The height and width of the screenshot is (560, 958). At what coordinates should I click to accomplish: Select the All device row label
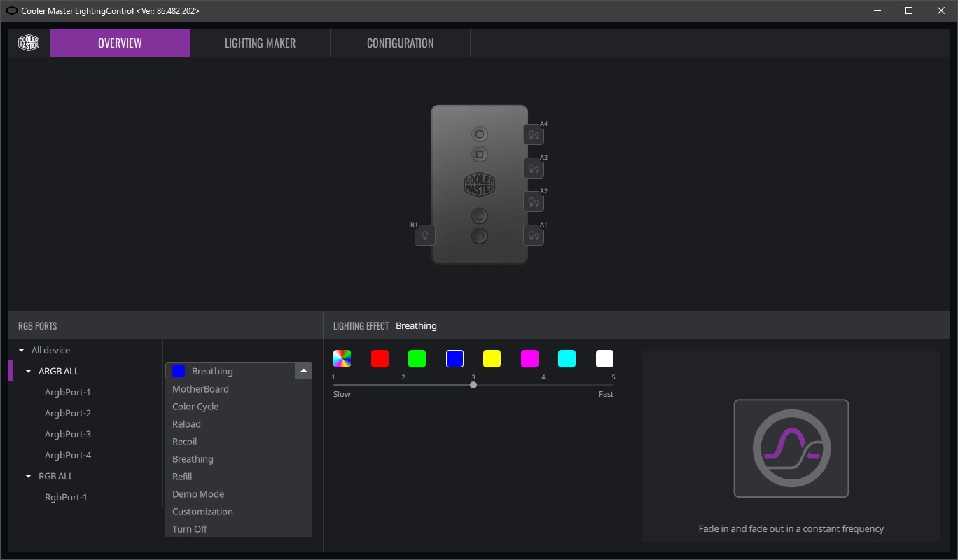pos(50,350)
